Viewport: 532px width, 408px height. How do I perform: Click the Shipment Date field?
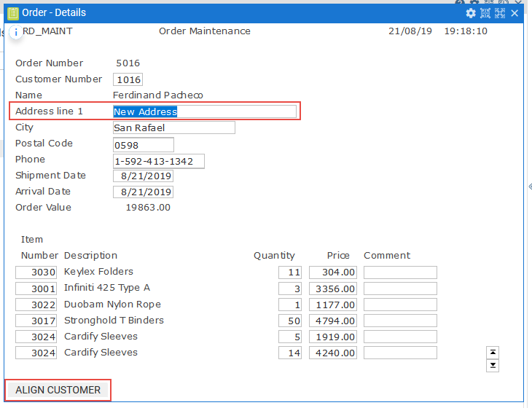coord(143,176)
